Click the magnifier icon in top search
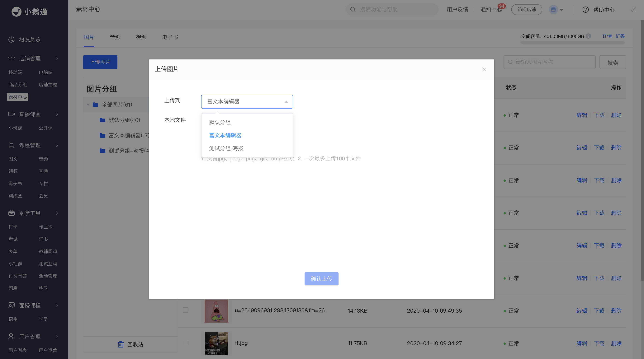644x359 pixels. click(353, 10)
